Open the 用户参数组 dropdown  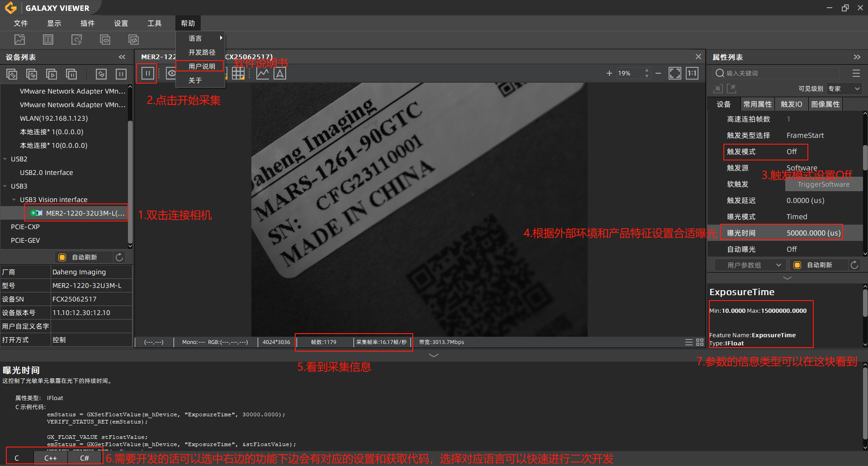pyautogui.click(x=750, y=265)
